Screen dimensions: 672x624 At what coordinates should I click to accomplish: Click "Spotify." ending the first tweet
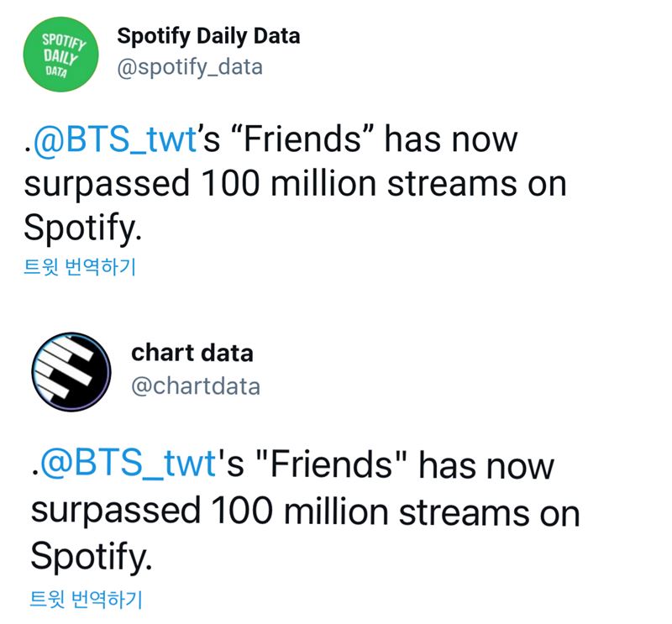click(82, 228)
